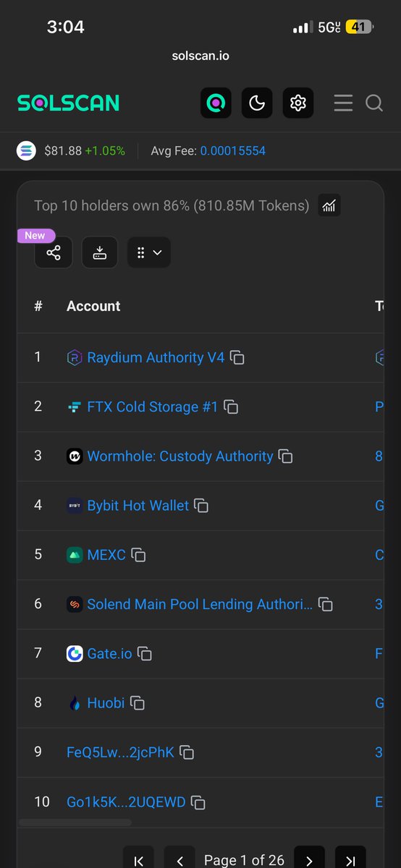The width and height of the screenshot is (401, 868).
Task: Tap the # column header
Action: click(x=38, y=306)
